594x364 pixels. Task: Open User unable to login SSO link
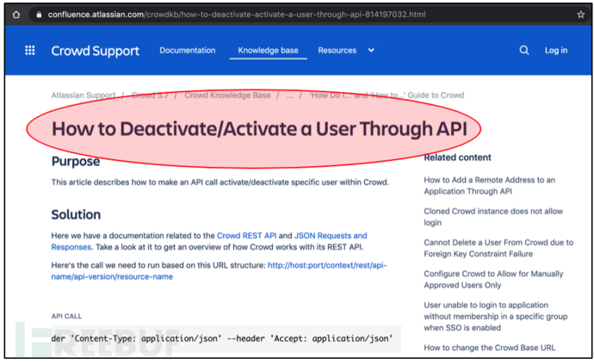pyautogui.click(x=496, y=317)
